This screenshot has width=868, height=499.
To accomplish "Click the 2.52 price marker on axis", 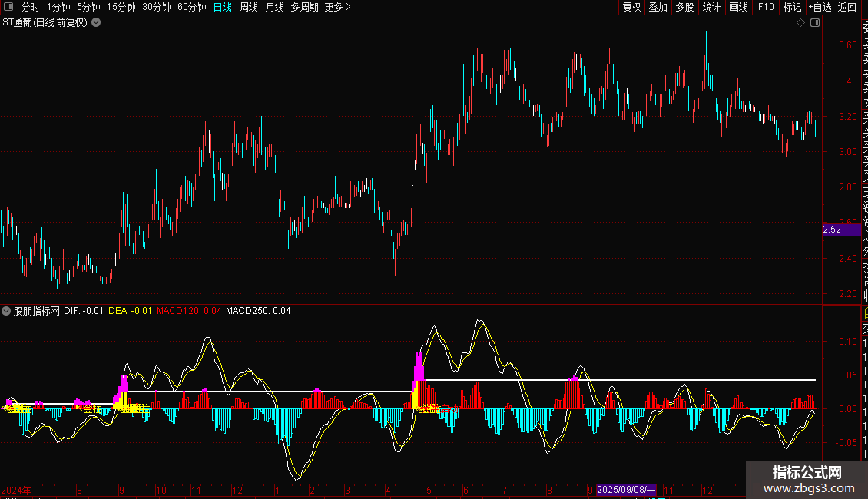I will (x=841, y=230).
